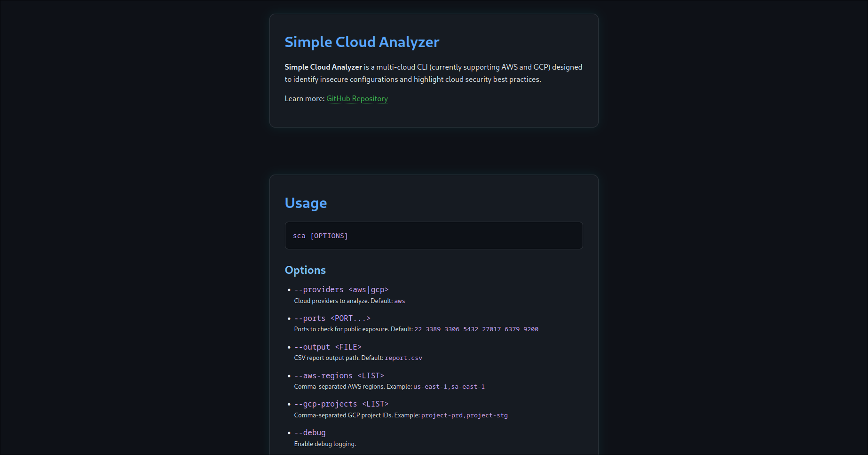868x455 pixels.
Task: Click 'CSV report output path' description
Action: (x=327, y=358)
